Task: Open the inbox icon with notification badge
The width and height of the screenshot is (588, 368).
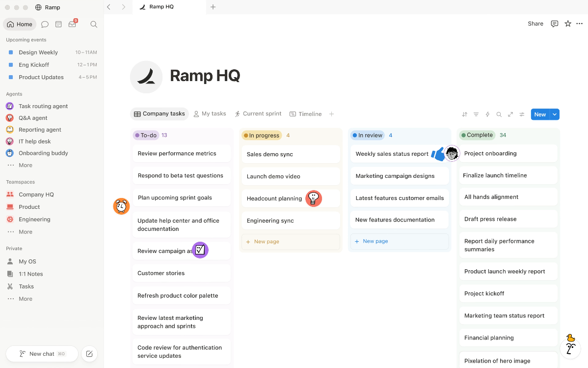Action: [72, 24]
